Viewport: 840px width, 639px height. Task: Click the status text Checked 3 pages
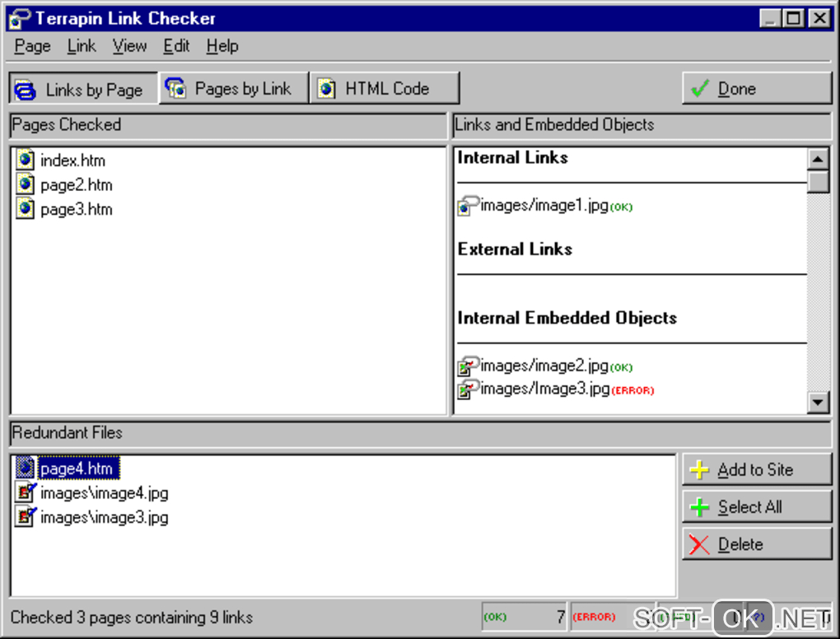[x=132, y=617]
